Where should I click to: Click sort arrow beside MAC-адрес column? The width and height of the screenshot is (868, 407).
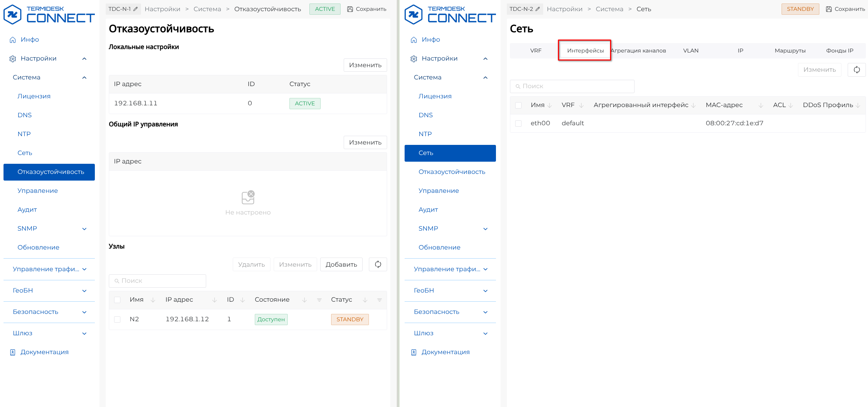click(761, 105)
